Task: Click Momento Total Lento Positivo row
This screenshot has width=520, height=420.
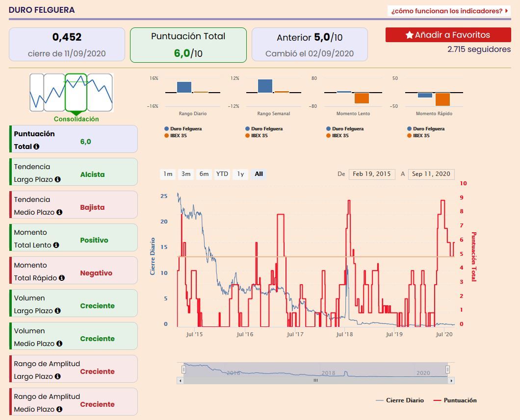Action: pos(74,238)
